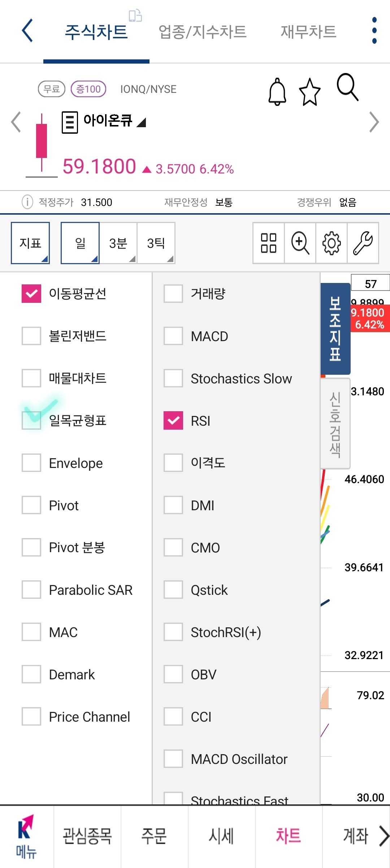
Task: Disable the RSI indicator checkbox
Action: click(x=173, y=420)
